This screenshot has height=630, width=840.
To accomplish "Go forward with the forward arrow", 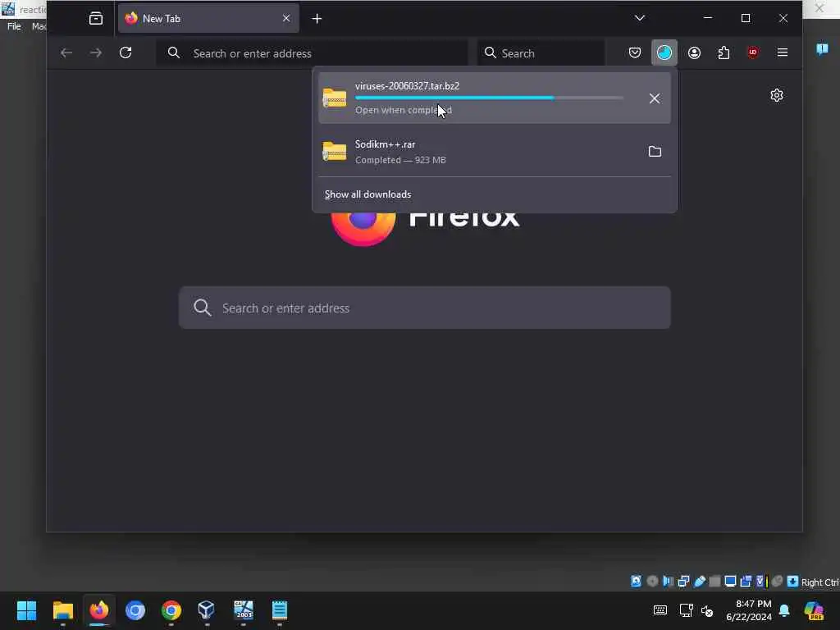I will click(x=96, y=52).
